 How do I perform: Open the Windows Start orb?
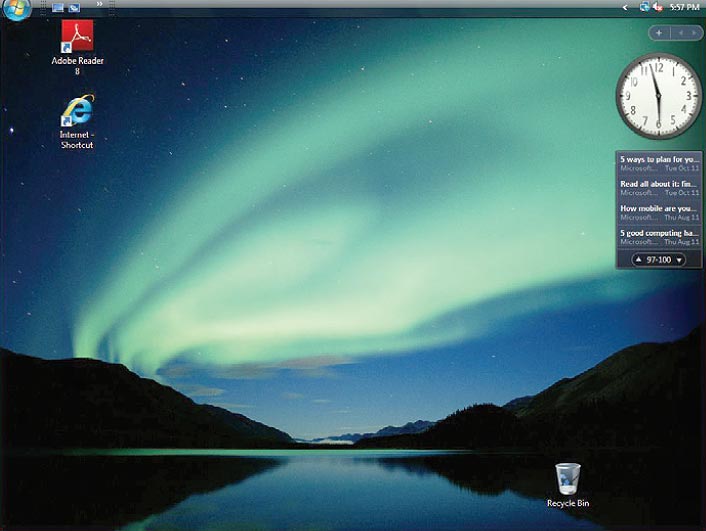[17, 8]
